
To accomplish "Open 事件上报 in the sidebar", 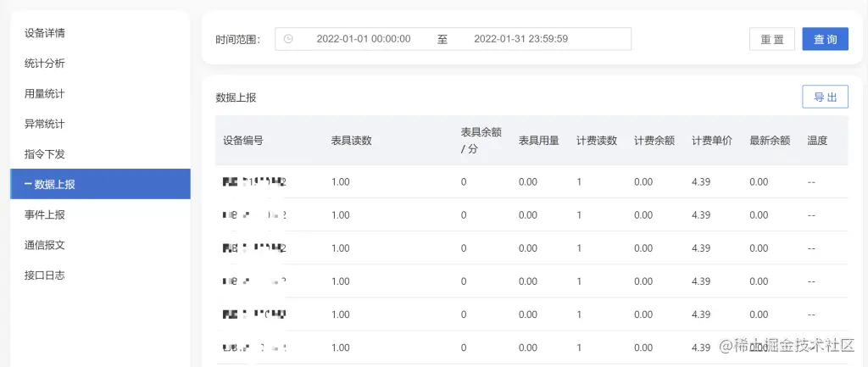I will tap(45, 214).
